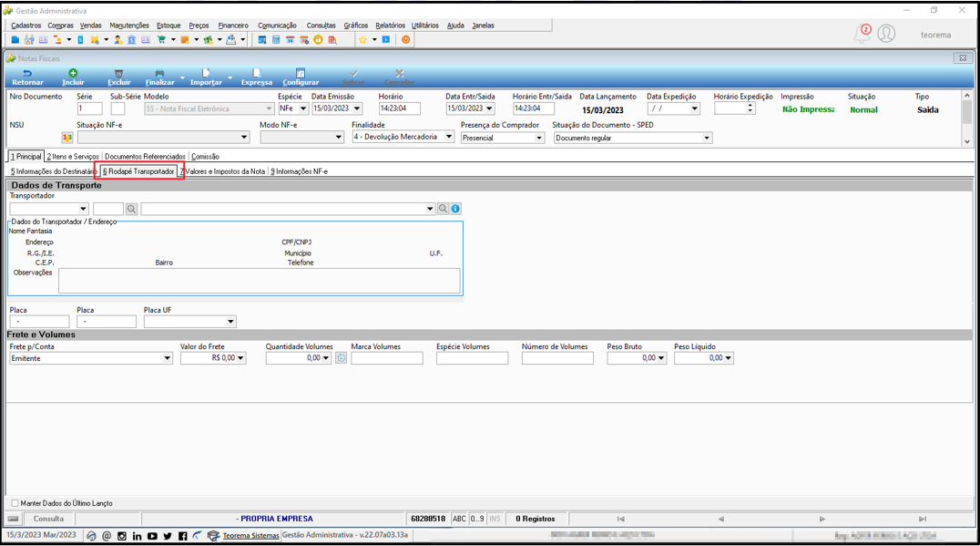The image size is (980, 546).
Task: Open the user profile avatar icon
Action: tap(886, 34)
